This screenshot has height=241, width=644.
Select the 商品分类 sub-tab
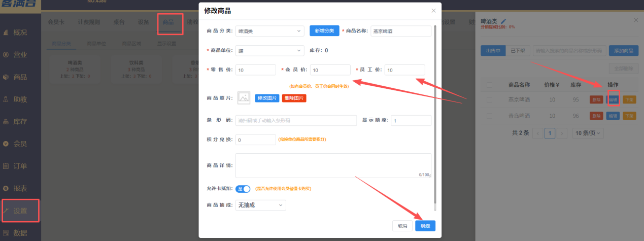(61, 44)
